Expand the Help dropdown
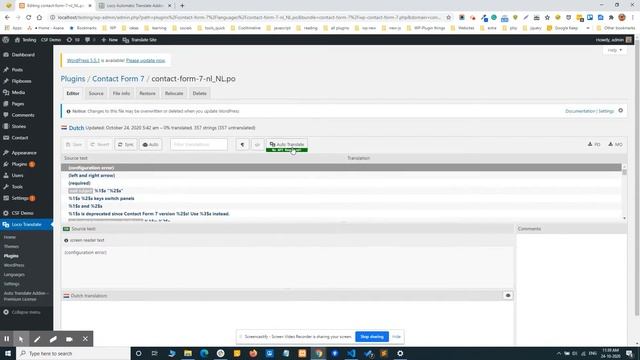The width and height of the screenshot is (640, 360). click(614, 50)
